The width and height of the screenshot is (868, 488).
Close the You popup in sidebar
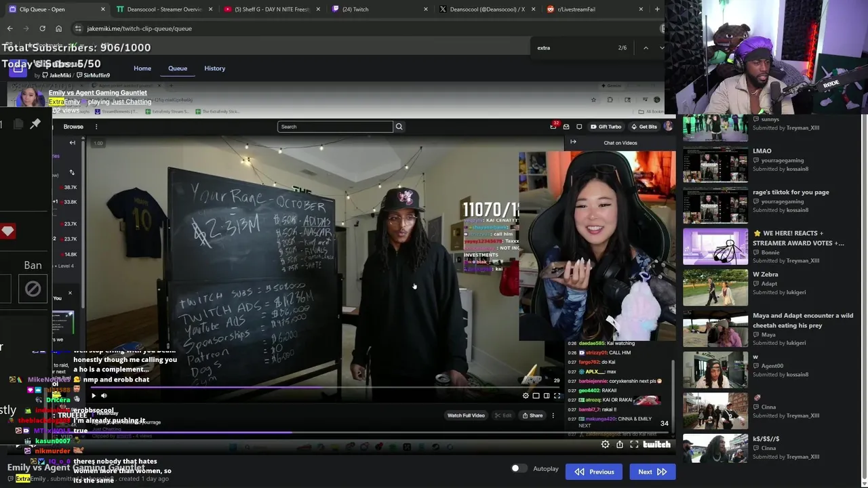(x=70, y=293)
